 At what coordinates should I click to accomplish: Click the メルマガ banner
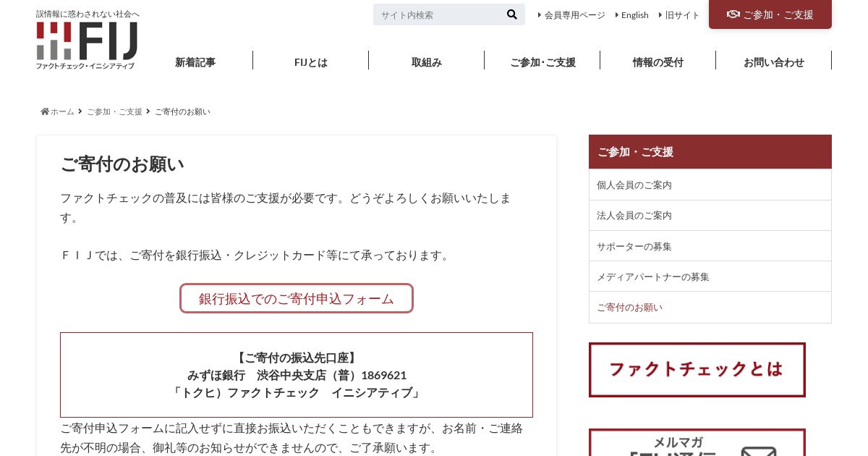pyautogui.click(x=697, y=442)
